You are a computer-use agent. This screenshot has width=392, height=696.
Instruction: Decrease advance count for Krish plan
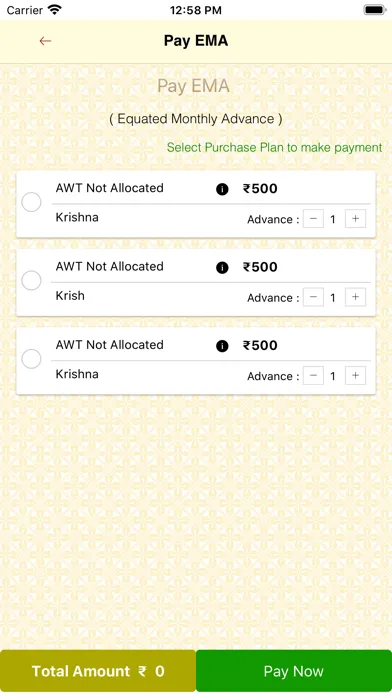coord(313,297)
